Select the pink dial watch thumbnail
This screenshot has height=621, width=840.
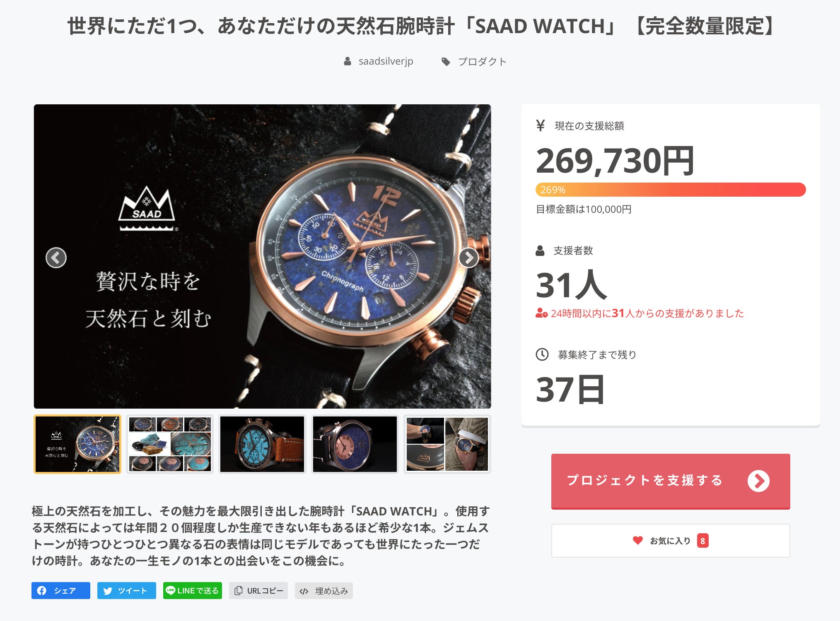[x=355, y=444]
